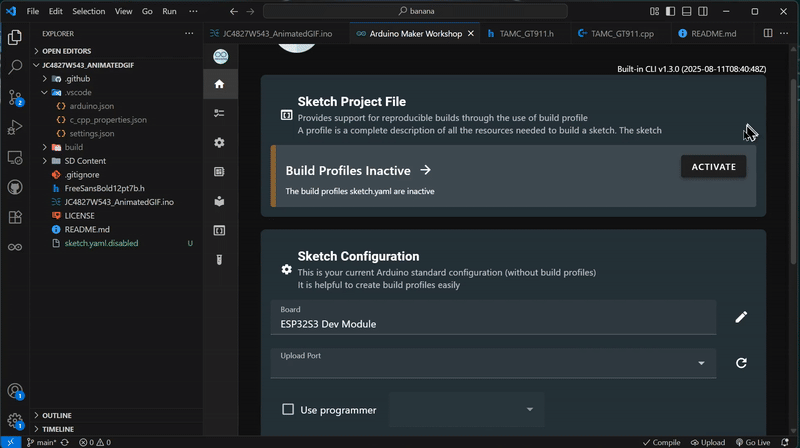Go to workshop Home page icon

[219, 84]
